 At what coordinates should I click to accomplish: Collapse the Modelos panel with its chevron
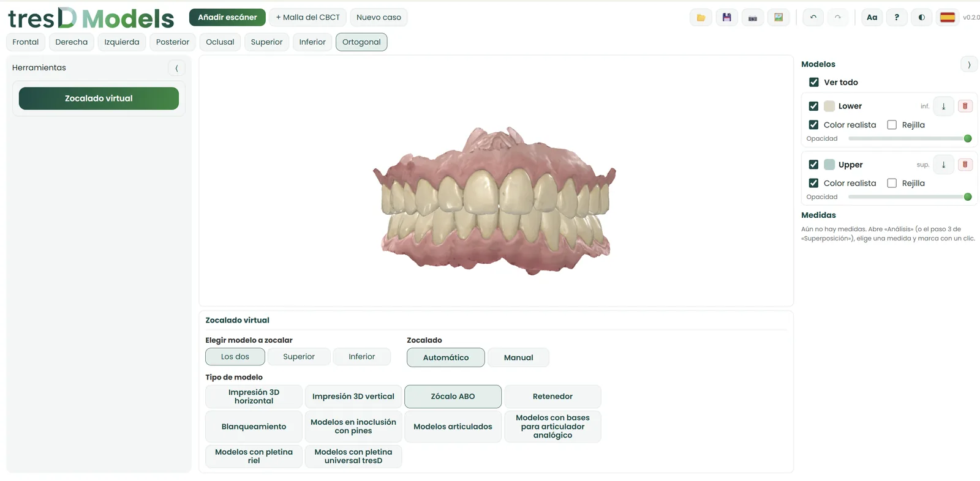969,64
